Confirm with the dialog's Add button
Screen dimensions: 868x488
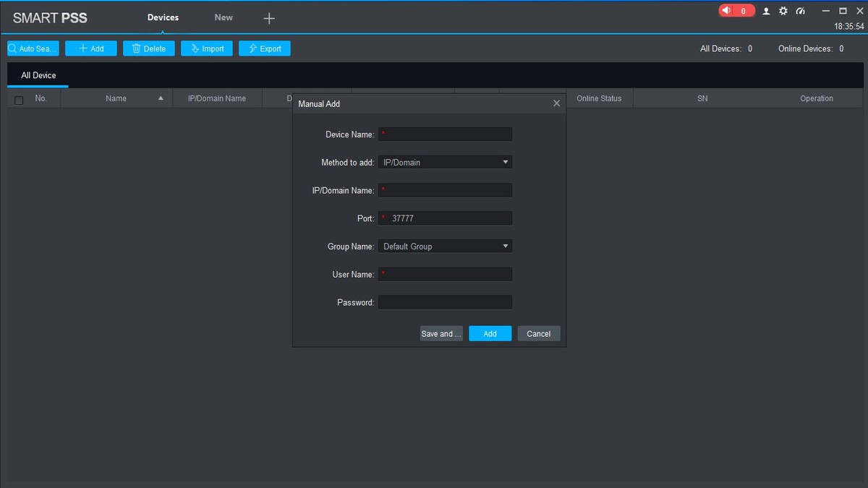point(490,333)
